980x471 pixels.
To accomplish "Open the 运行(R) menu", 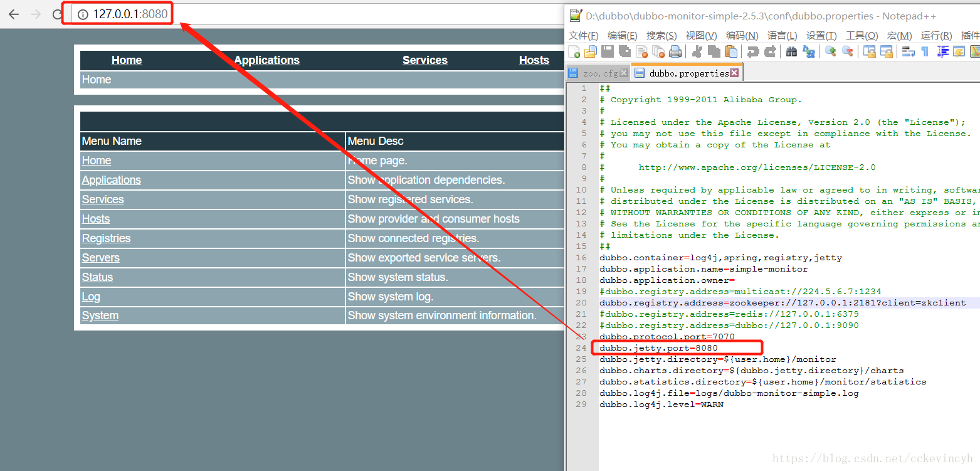I will tap(936, 36).
